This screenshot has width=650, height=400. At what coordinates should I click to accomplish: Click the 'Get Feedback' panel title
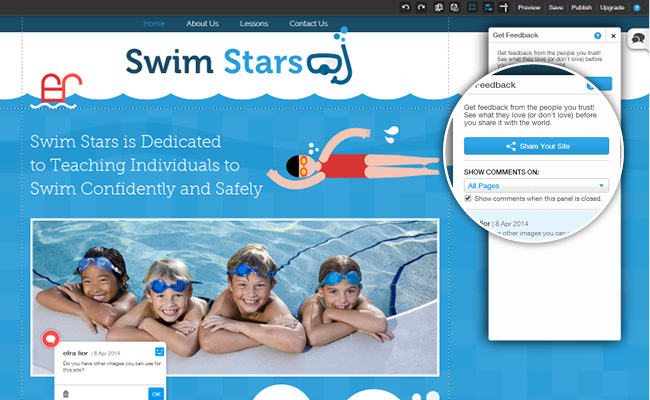coord(515,35)
